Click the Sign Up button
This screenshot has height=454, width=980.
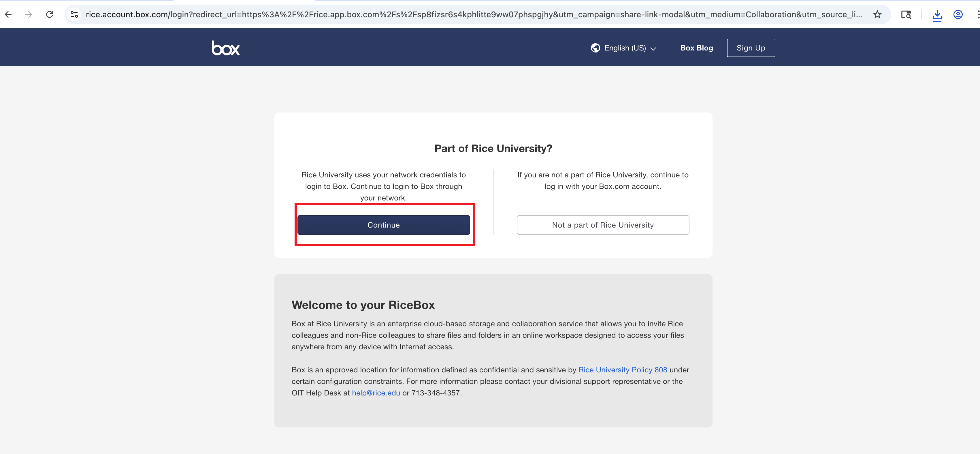tap(751, 48)
